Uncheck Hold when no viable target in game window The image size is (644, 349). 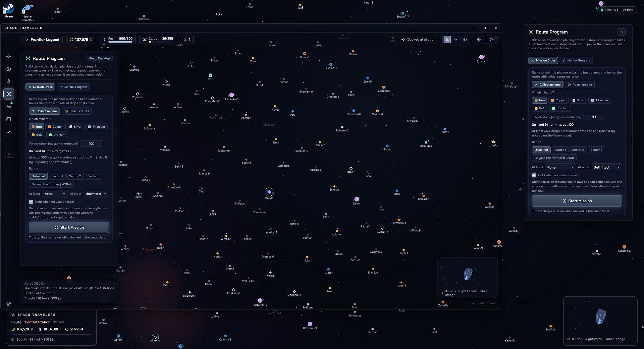pos(31,202)
